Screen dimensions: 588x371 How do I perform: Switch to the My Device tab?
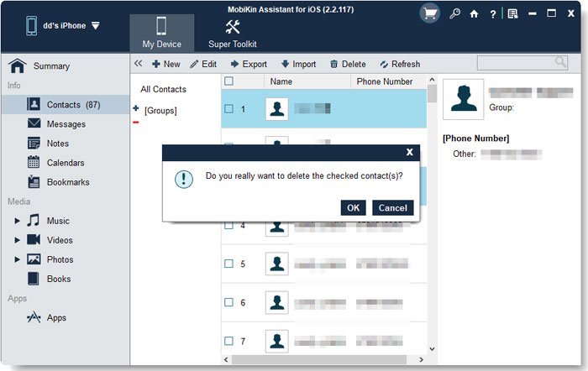tap(161, 33)
